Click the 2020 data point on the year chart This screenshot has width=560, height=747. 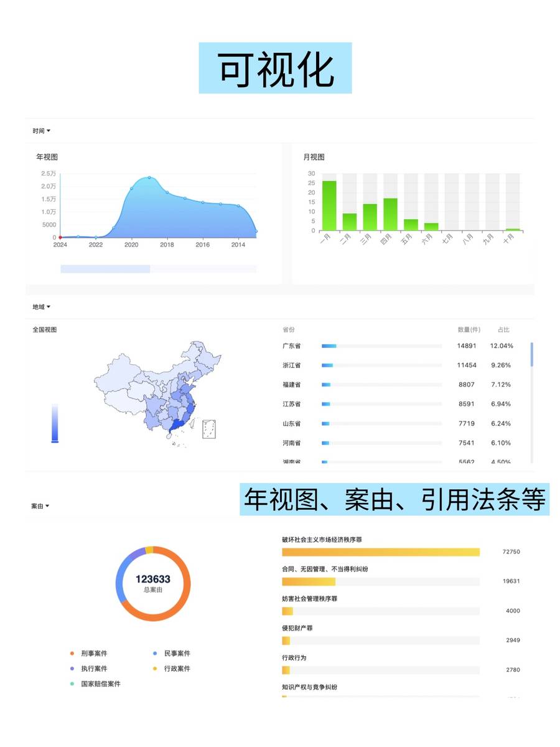click(x=131, y=187)
